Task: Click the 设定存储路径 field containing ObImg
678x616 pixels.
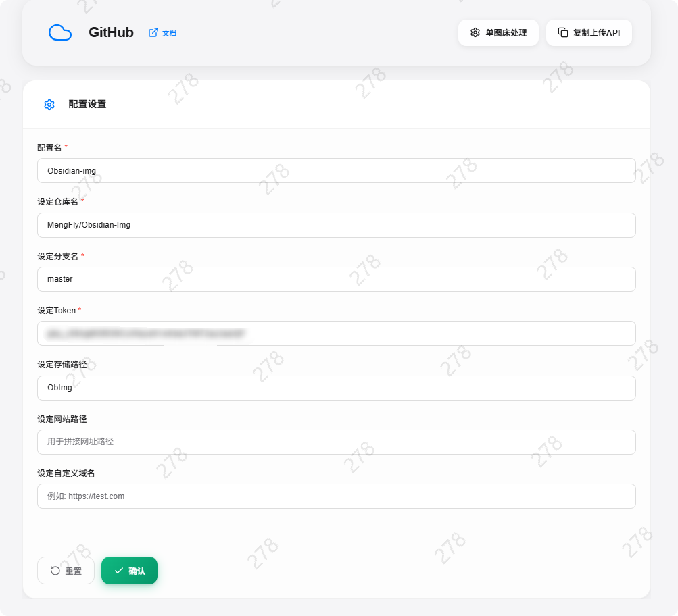Action: pos(336,388)
